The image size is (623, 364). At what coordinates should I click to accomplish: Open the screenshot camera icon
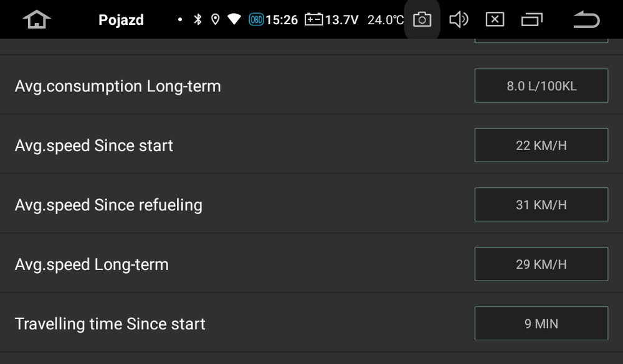(x=422, y=19)
